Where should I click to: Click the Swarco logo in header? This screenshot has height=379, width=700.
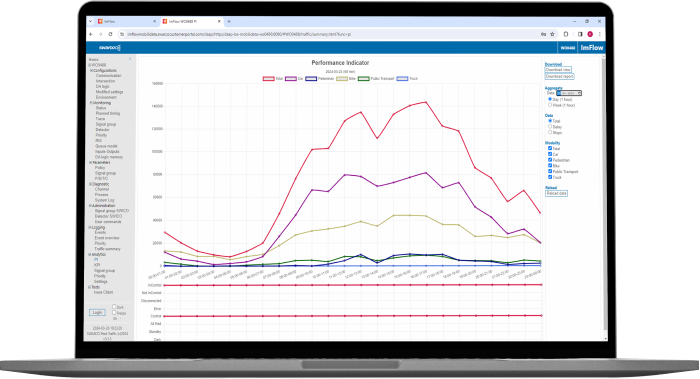[x=110, y=47]
